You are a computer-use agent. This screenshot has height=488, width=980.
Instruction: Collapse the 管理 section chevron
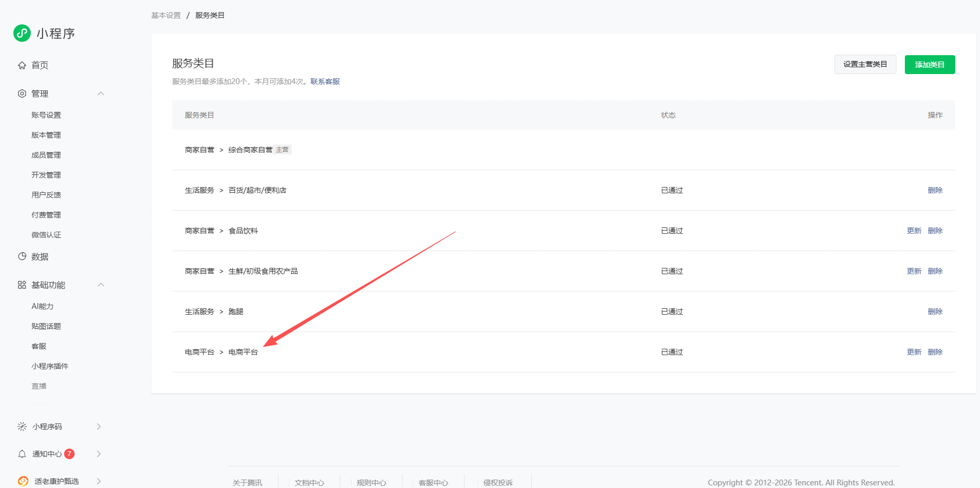point(101,94)
